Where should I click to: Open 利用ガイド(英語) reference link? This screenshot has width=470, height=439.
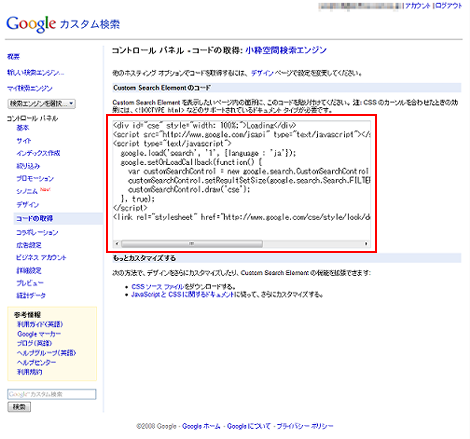pyautogui.click(x=40, y=324)
